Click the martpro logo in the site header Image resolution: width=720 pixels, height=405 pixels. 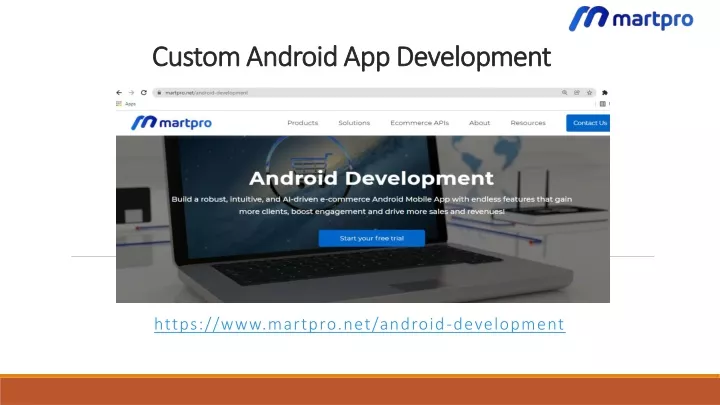tap(171, 123)
